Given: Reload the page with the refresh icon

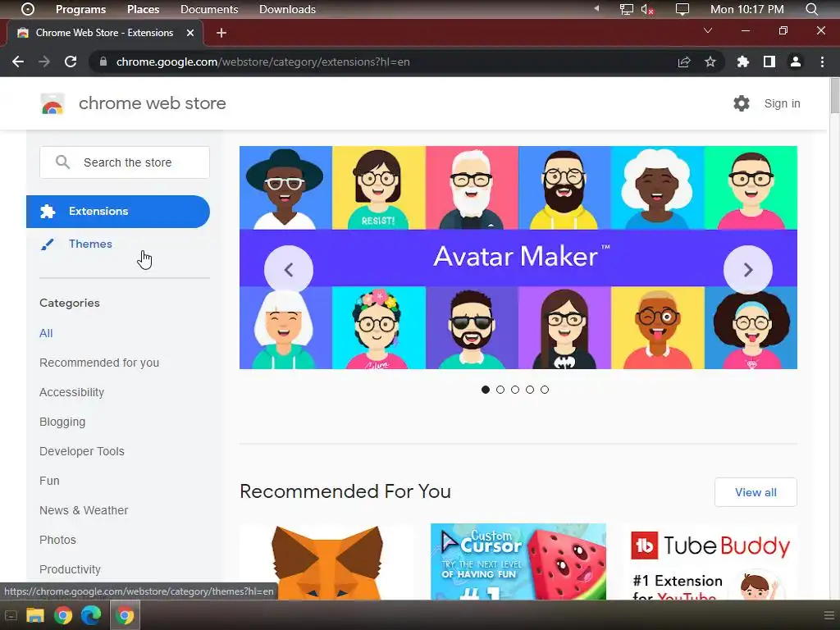Looking at the screenshot, I should point(71,62).
